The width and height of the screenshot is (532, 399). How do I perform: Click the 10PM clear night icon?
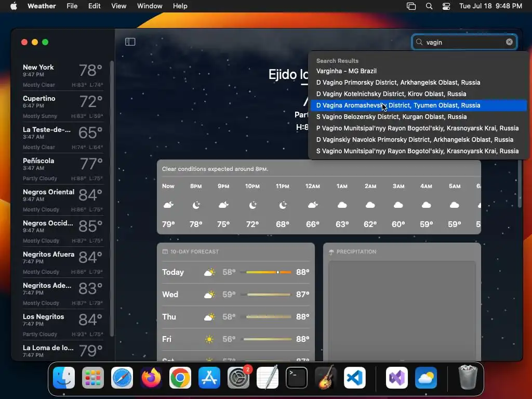click(253, 205)
